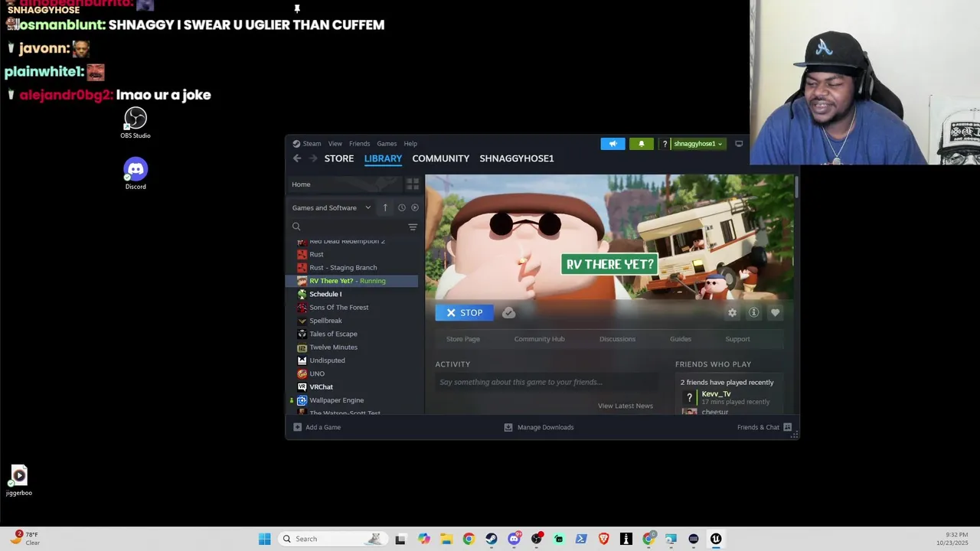This screenshot has width=980, height=551.
Task: Open the RV There Yet? settings gear
Action: pos(732,312)
